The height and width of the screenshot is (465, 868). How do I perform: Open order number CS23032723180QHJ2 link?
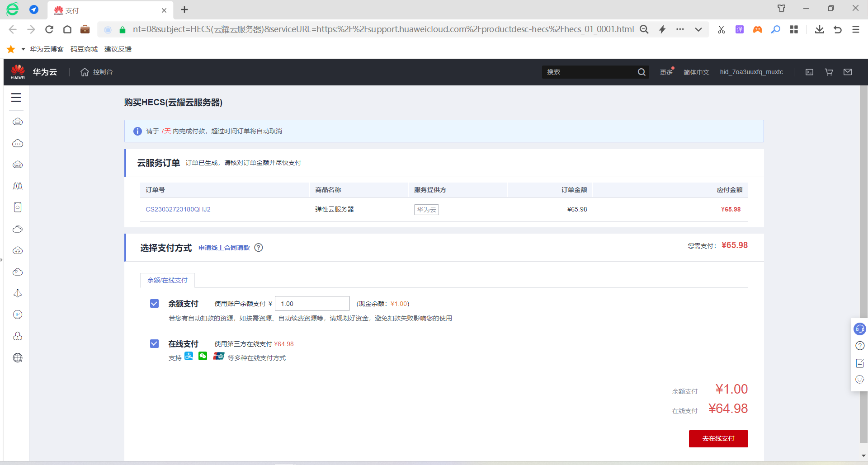(x=178, y=209)
